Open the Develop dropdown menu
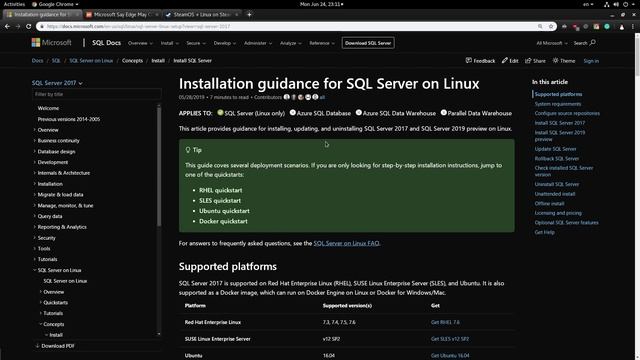Viewport: 640px width, 360px height. (224, 43)
